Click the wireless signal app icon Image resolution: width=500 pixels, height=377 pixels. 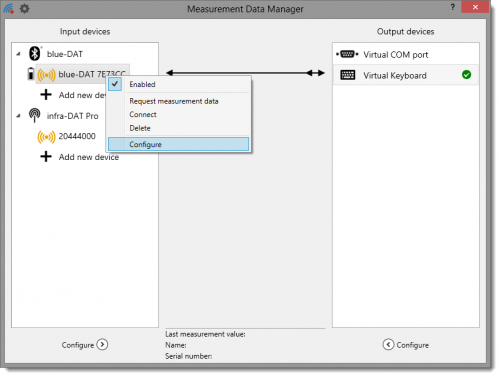(9, 9)
